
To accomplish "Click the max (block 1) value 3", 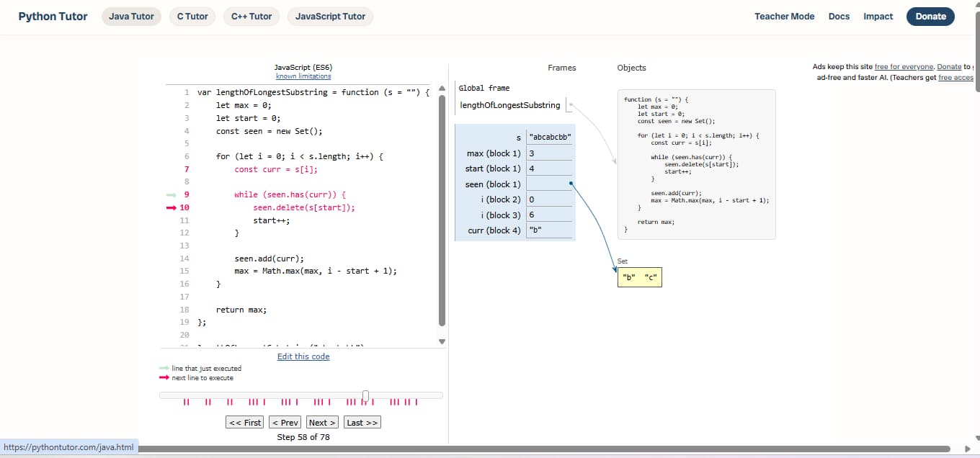I will 532,153.
